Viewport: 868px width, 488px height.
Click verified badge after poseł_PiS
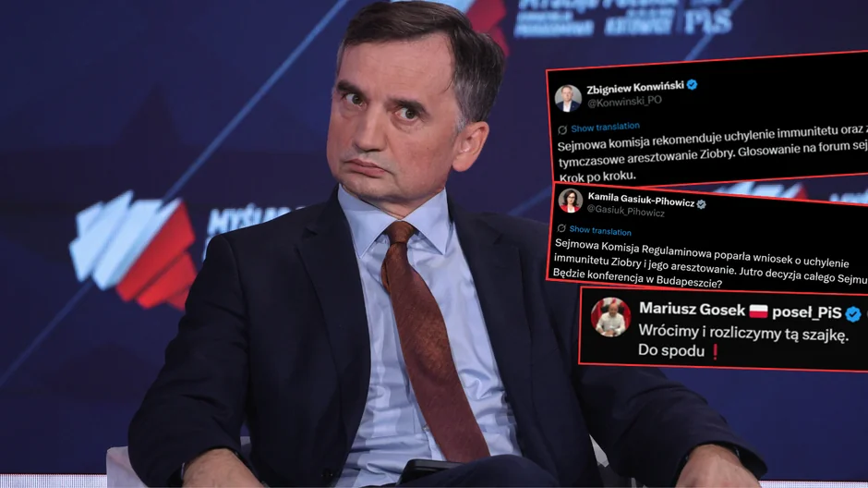pyautogui.click(x=852, y=314)
